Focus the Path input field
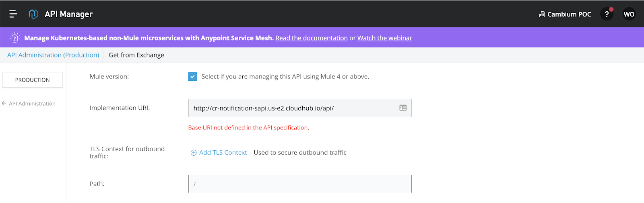Image resolution: width=644 pixels, height=203 pixels. tap(300, 184)
